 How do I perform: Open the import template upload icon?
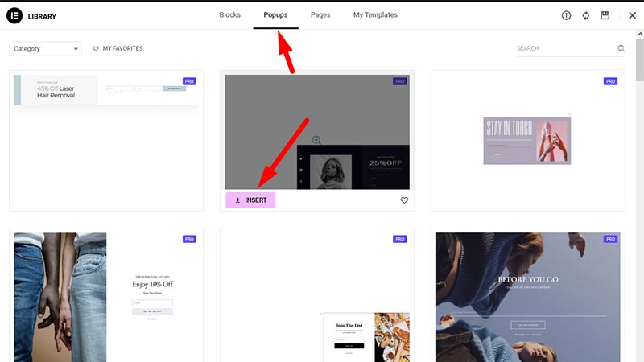566,15
